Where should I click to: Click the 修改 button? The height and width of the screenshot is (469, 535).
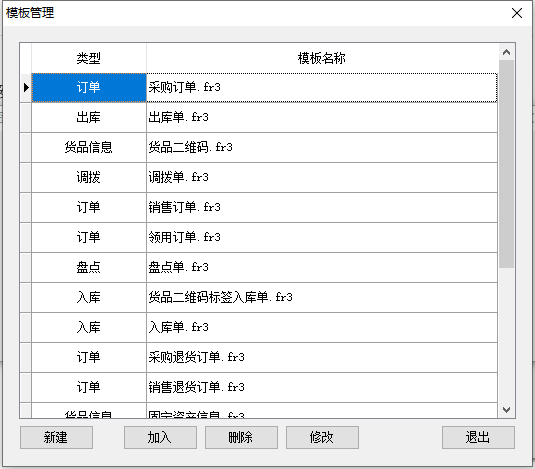322,437
